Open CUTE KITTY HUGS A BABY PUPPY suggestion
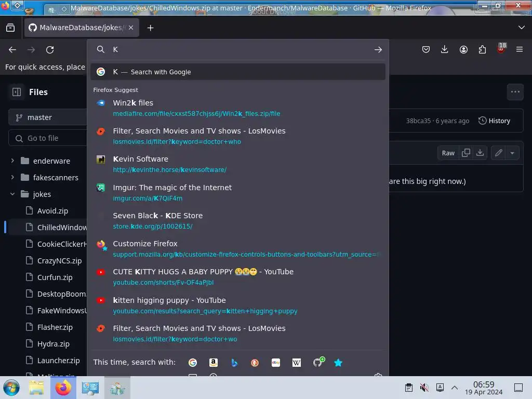The height and width of the screenshot is (399, 532). [238, 277]
